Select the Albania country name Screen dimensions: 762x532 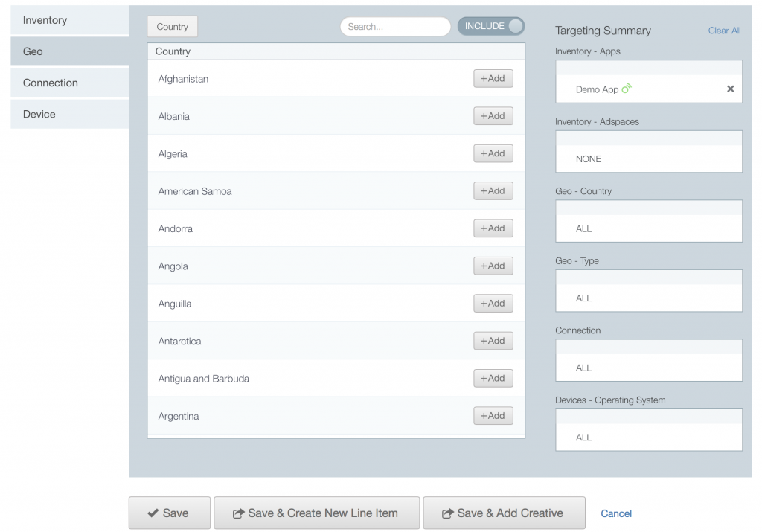[174, 116]
